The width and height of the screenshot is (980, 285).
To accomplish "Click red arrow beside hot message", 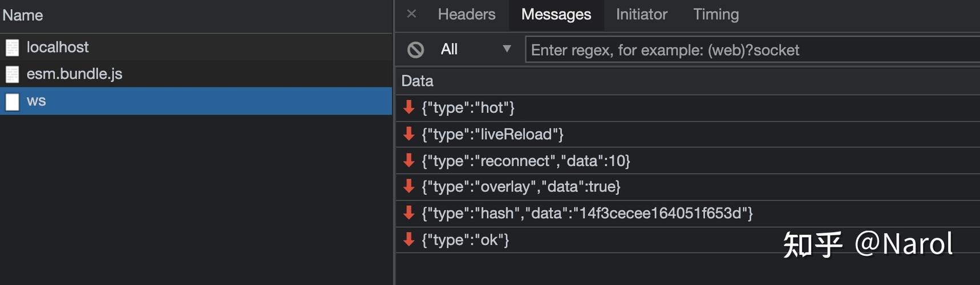I will (408, 107).
